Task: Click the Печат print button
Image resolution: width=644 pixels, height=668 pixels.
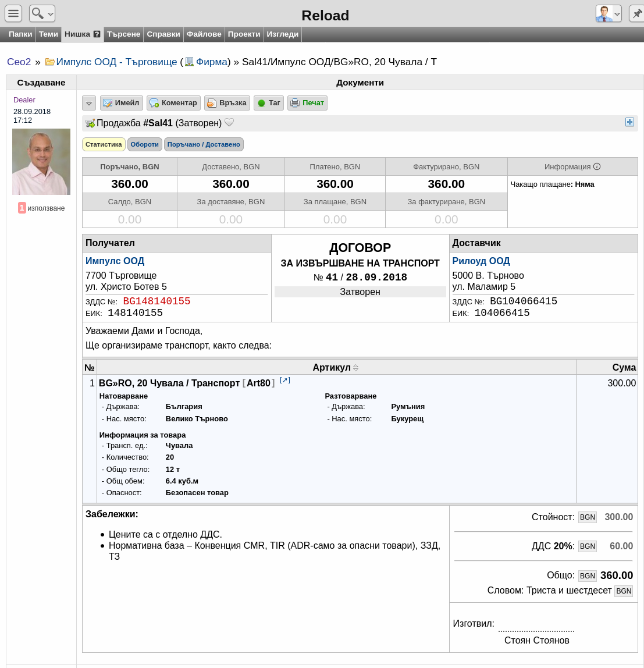Action: pyautogui.click(x=308, y=103)
